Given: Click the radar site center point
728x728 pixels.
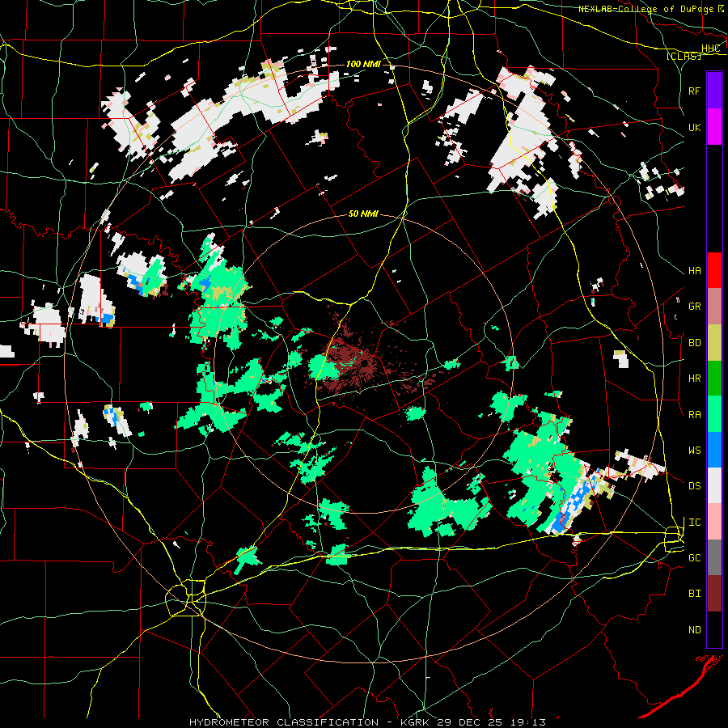Looking at the screenshot, I should click(x=365, y=363).
